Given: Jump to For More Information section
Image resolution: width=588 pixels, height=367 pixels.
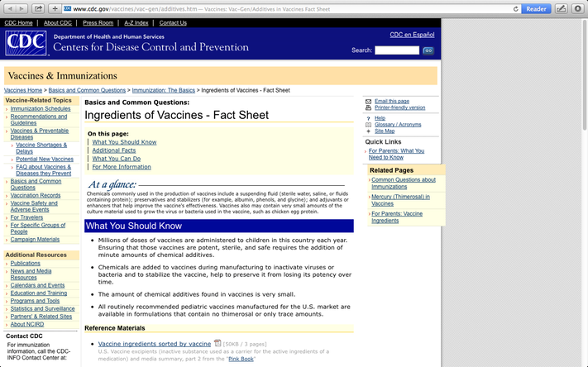Looking at the screenshot, I should click(122, 167).
